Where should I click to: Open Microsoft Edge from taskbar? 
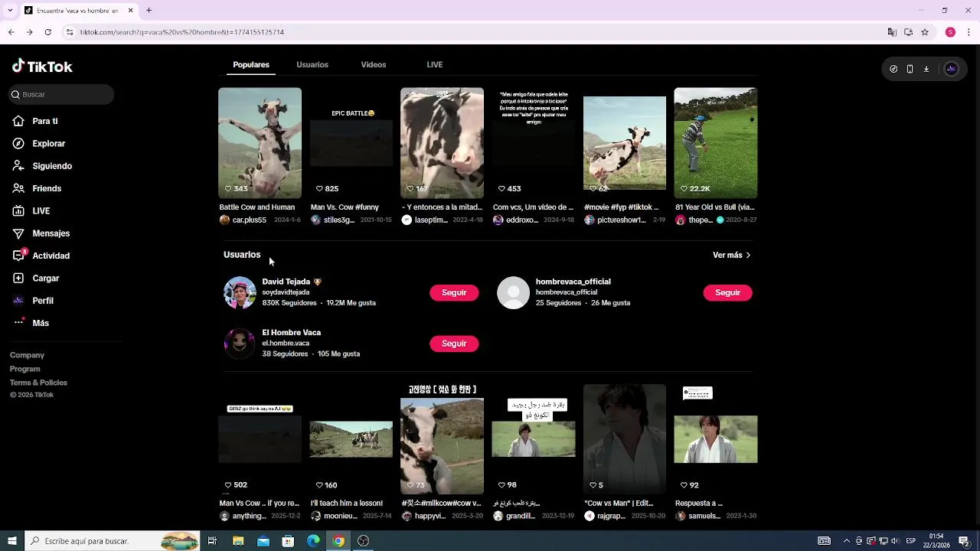pos(313,541)
